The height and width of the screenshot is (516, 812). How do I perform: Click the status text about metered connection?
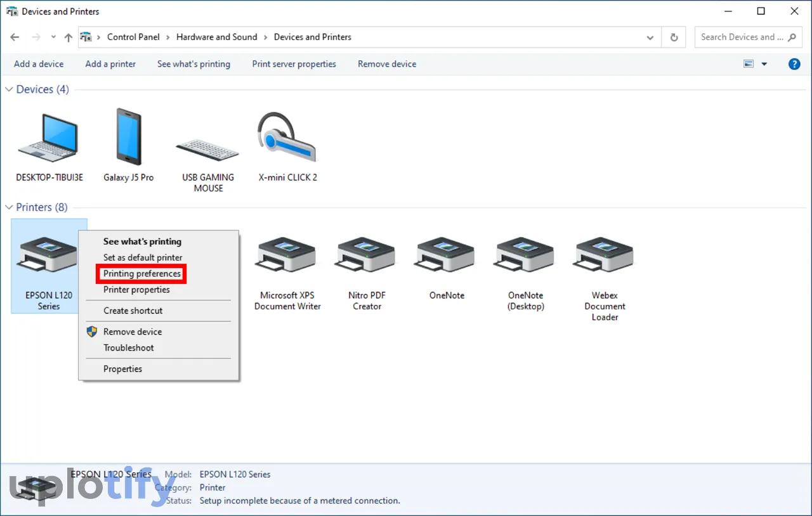click(x=299, y=501)
